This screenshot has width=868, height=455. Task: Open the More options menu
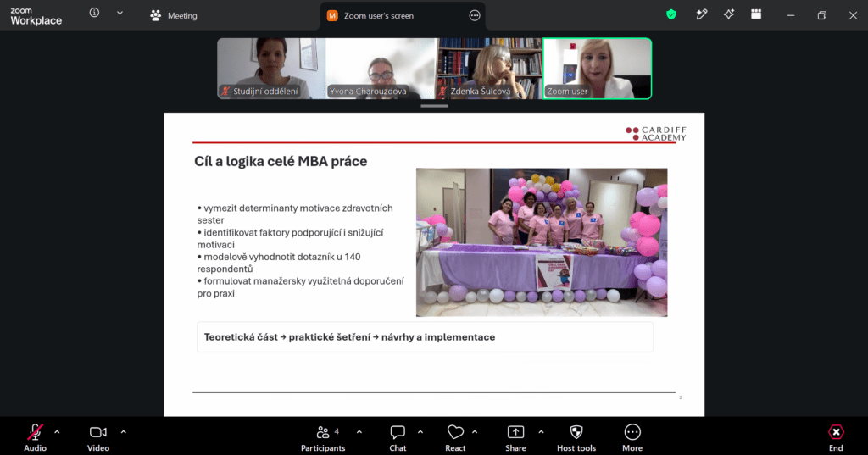point(632,437)
